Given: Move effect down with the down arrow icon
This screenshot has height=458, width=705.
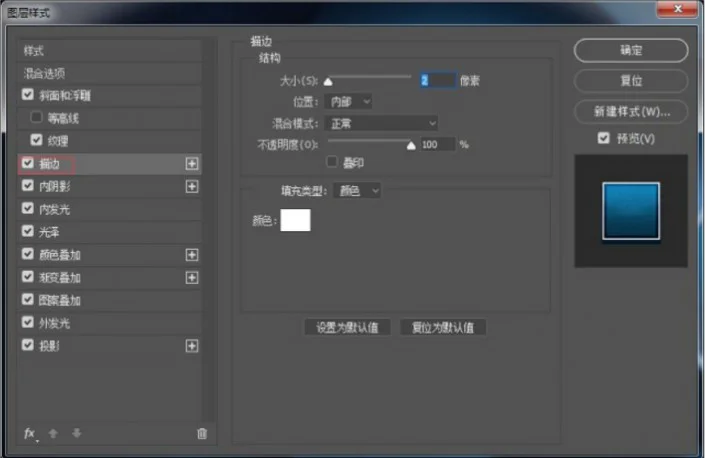Looking at the screenshot, I should click(76, 433).
